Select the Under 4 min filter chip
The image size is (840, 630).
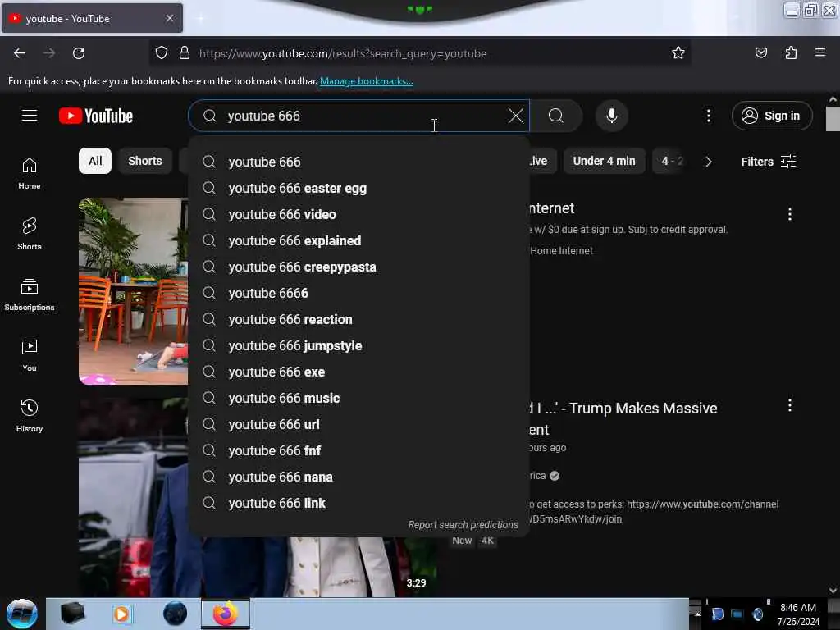(604, 161)
